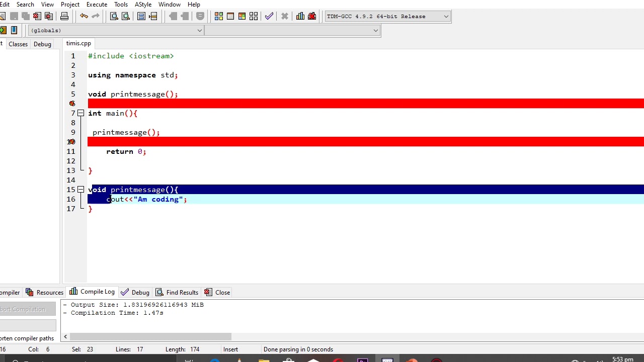This screenshot has height=362, width=644.
Task: Open the Search menu
Action: pyautogui.click(x=25, y=5)
